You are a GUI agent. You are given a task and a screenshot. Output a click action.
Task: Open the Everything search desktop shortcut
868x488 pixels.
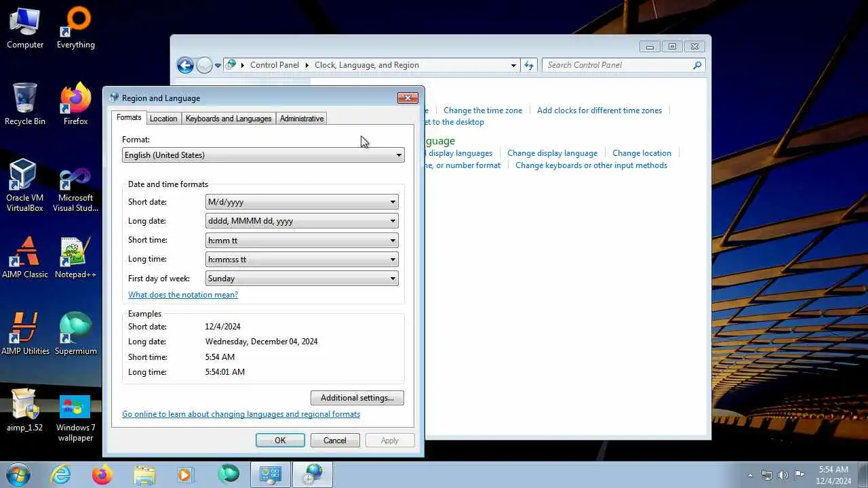click(75, 28)
